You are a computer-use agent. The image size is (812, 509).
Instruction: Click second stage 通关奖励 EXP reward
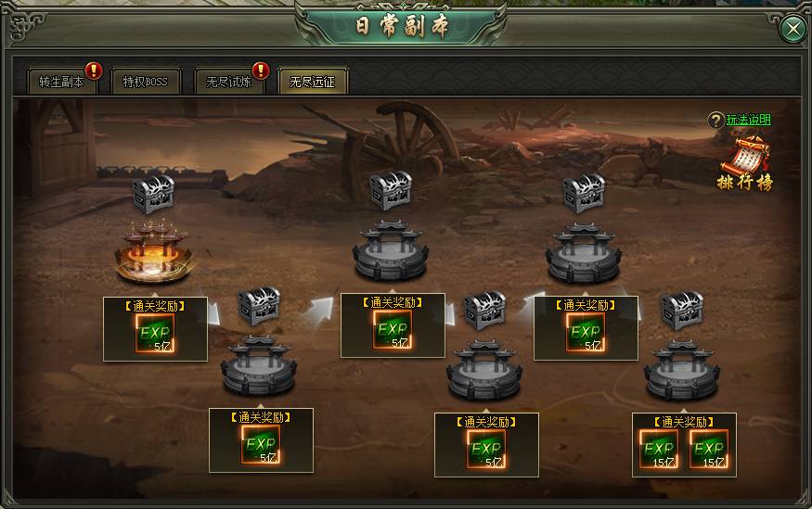point(261,444)
